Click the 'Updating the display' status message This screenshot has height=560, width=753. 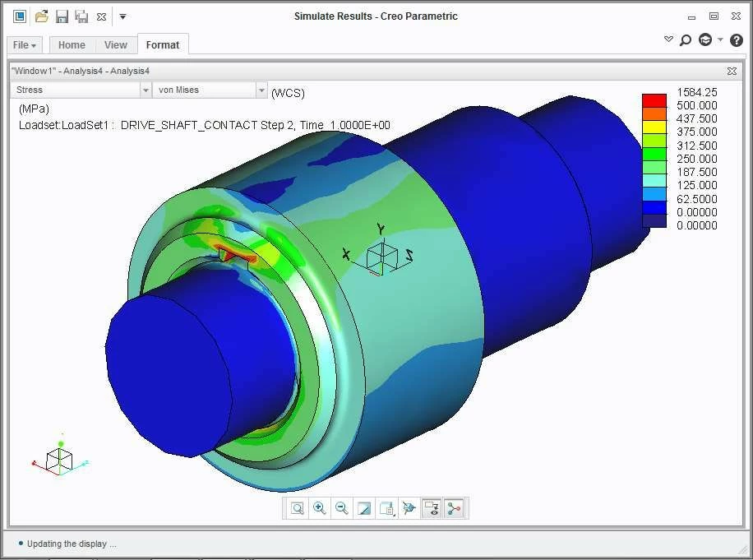click(72, 544)
